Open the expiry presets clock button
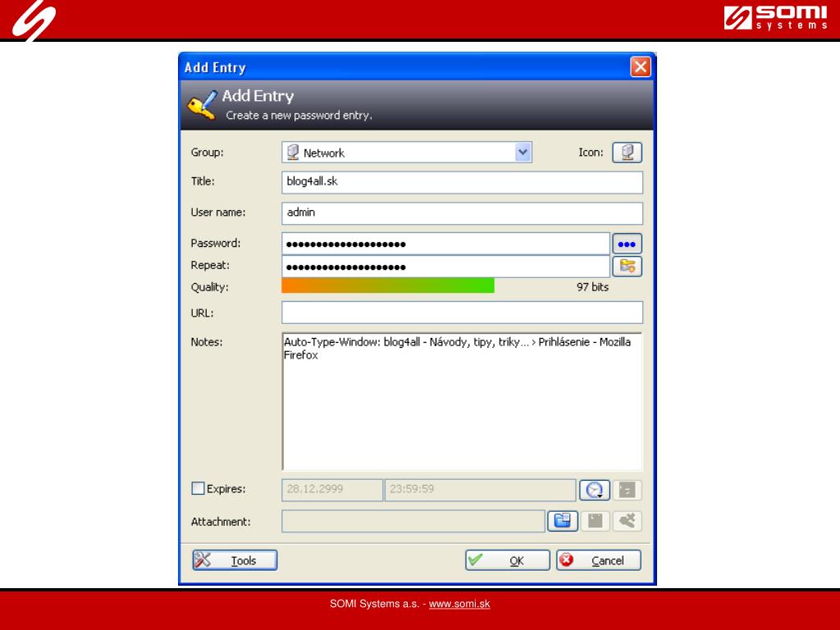 [x=594, y=490]
